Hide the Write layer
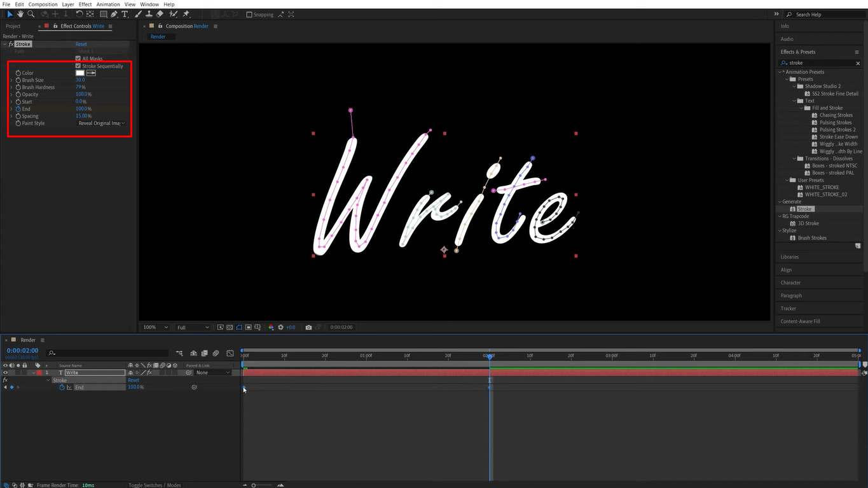 pos(5,372)
